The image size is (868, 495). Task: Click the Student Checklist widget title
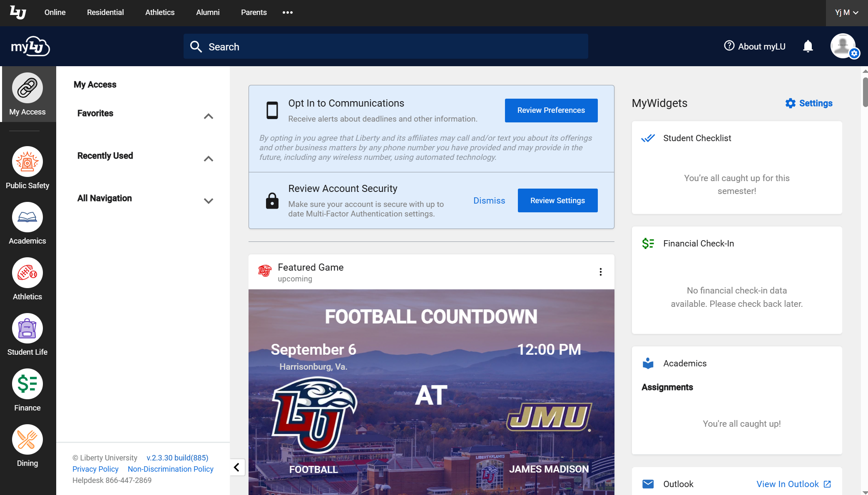(697, 138)
